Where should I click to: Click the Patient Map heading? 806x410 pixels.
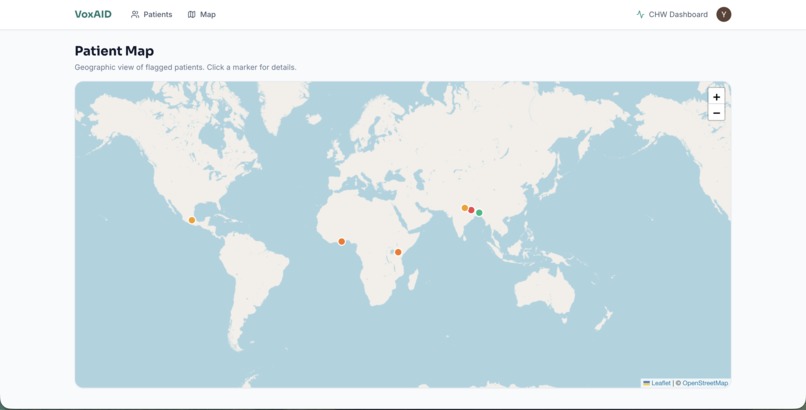coord(114,51)
